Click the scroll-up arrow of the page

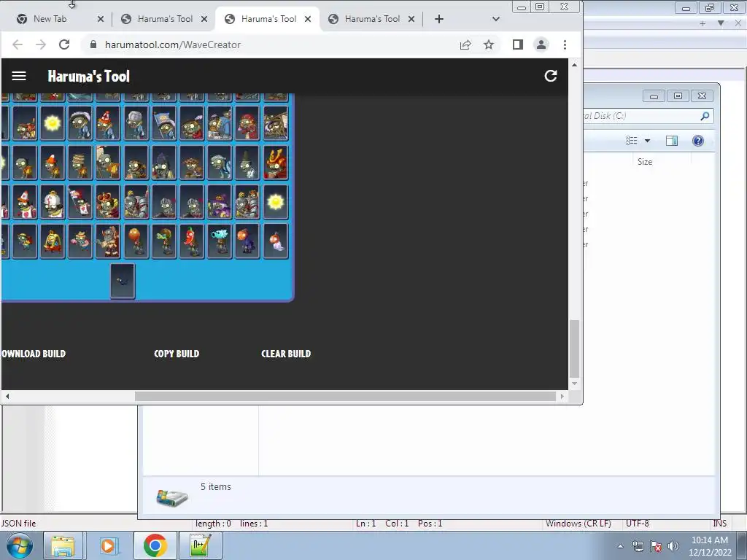(575, 65)
